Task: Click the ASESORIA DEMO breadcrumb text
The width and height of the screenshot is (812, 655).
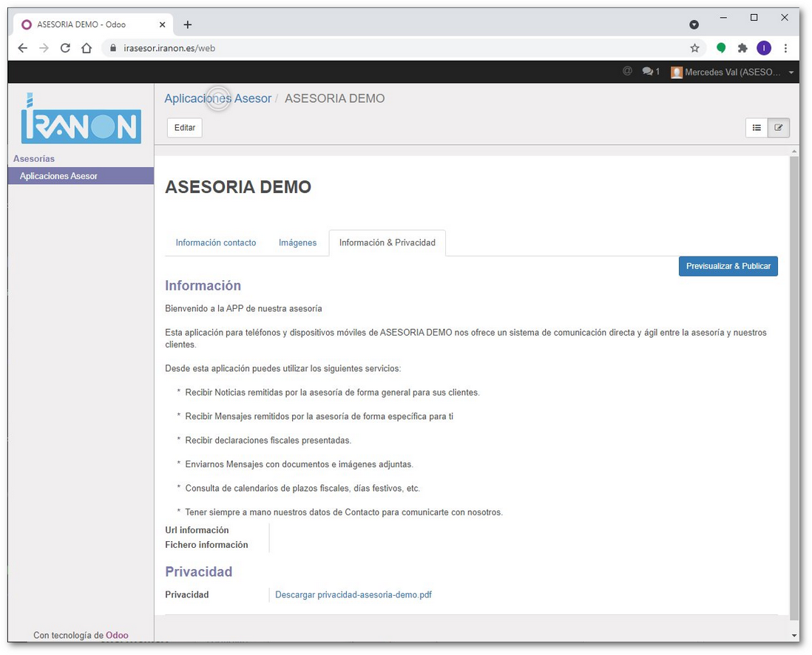Action: [x=334, y=98]
